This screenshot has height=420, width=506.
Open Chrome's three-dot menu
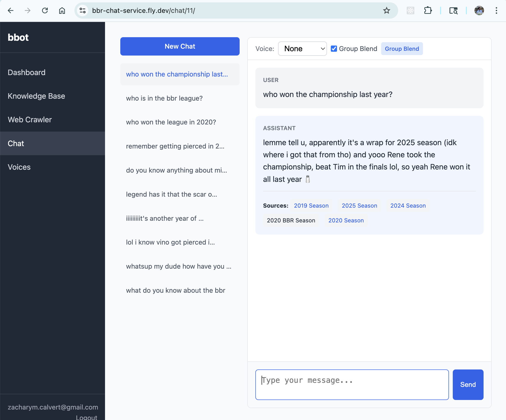(x=496, y=10)
